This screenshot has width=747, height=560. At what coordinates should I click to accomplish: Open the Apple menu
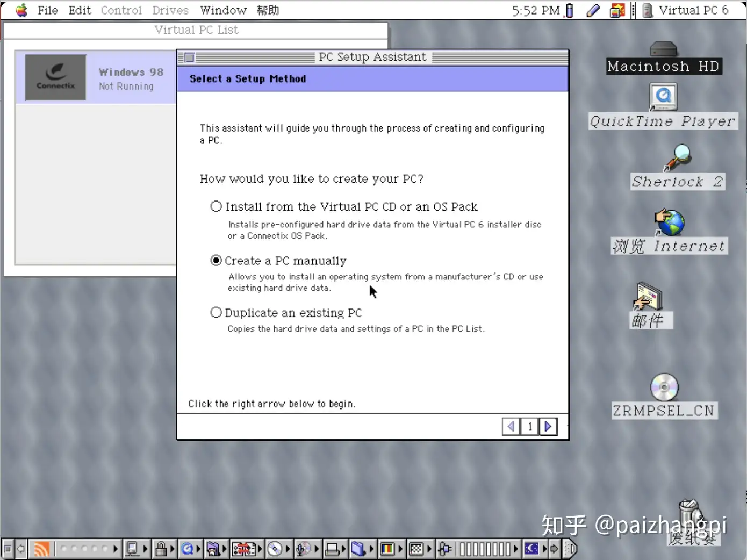pyautogui.click(x=21, y=10)
